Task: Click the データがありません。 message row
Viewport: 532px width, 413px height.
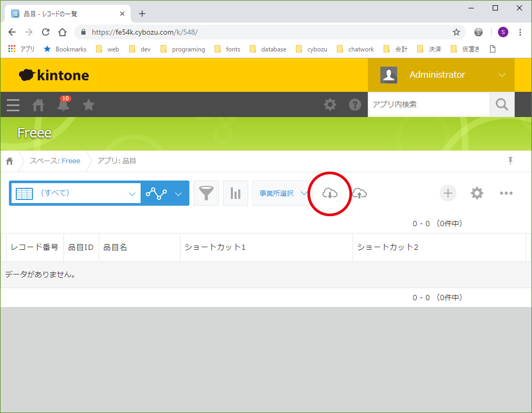Action: click(266, 274)
